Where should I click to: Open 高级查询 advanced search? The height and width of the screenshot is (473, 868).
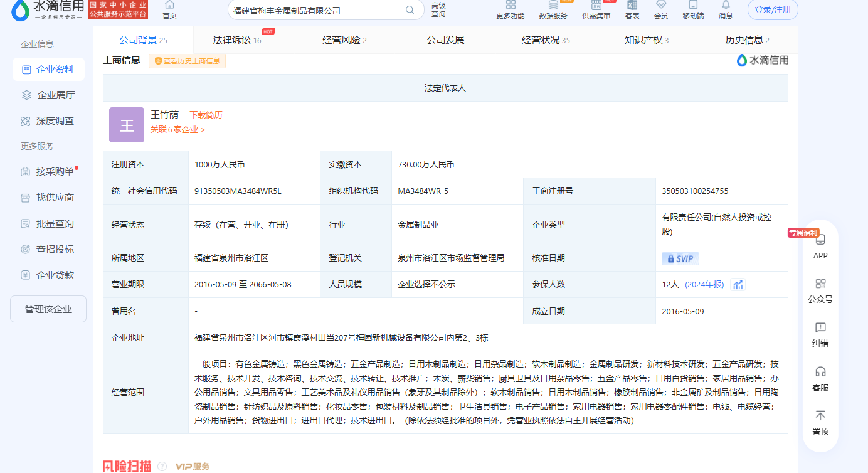(438, 9)
